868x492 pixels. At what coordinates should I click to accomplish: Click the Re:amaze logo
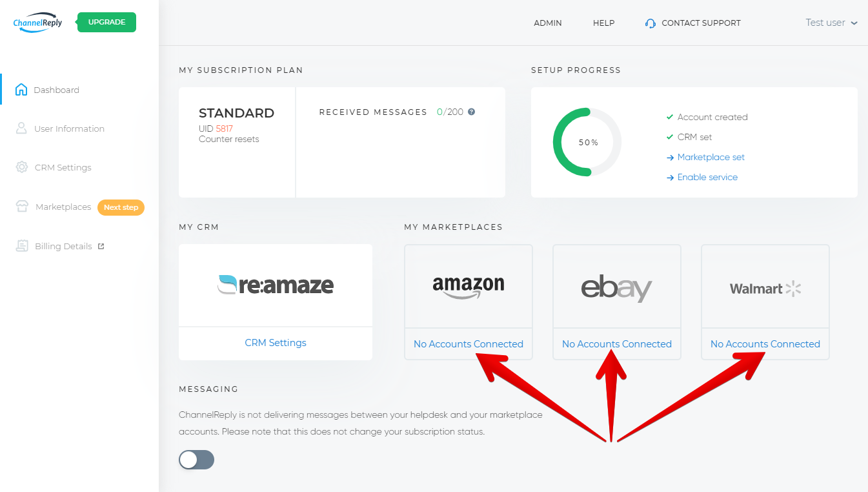pyautogui.click(x=276, y=285)
